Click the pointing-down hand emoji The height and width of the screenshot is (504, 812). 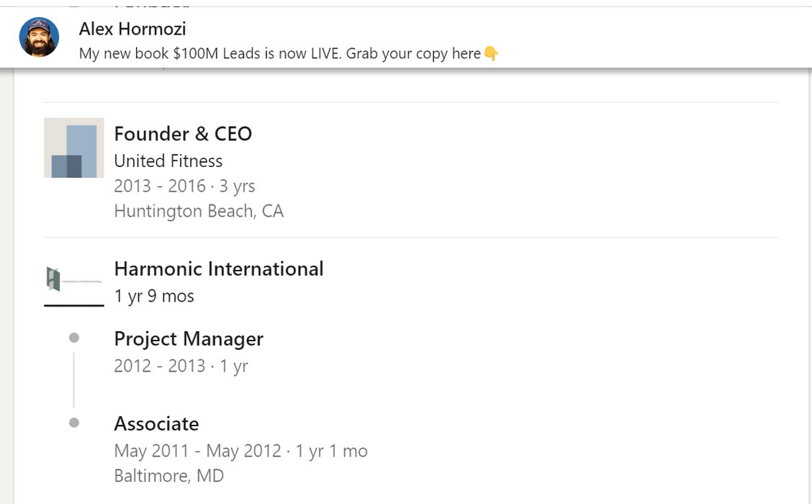(x=491, y=53)
